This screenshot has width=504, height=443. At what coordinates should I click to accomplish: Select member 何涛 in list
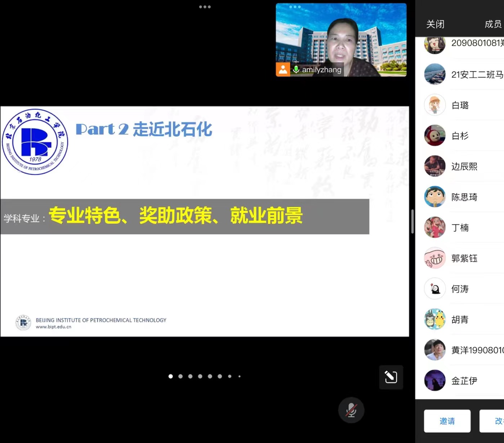point(460,289)
